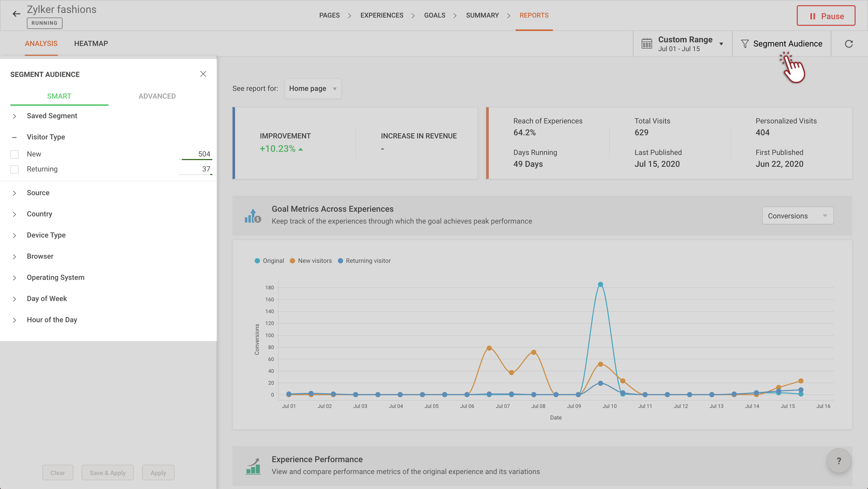Click the Segment Audience funnel icon
The width and height of the screenshot is (868, 489).
[x=745, y=44]
